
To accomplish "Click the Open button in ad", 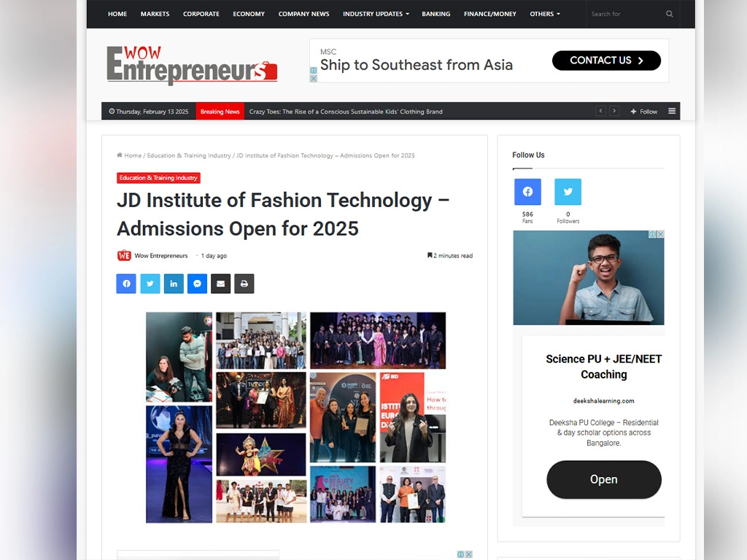I will 603,480.
